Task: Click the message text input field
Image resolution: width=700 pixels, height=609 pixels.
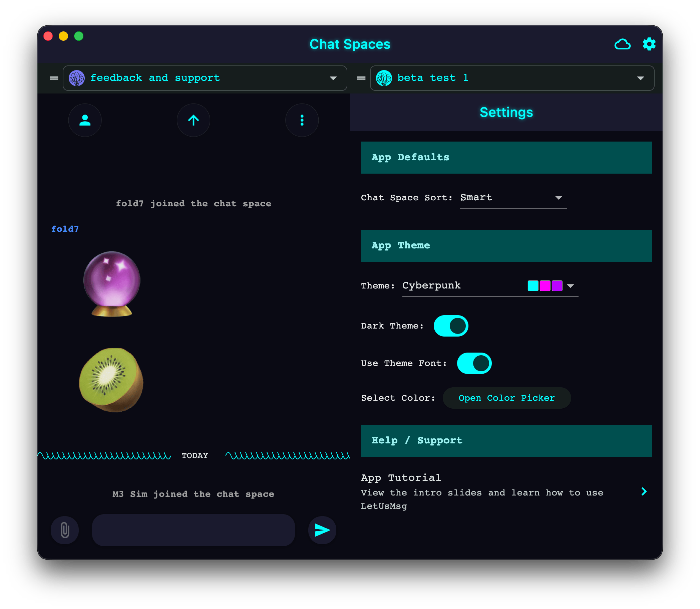Action: [193, 530]
